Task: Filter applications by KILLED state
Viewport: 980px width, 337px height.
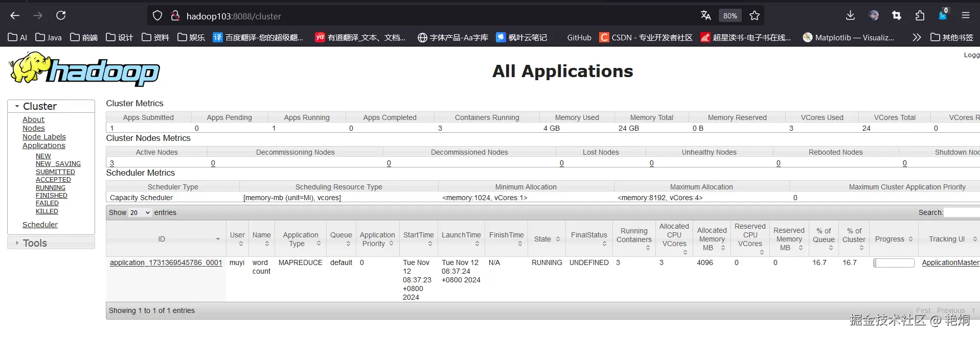Action: tap(47, 211)
